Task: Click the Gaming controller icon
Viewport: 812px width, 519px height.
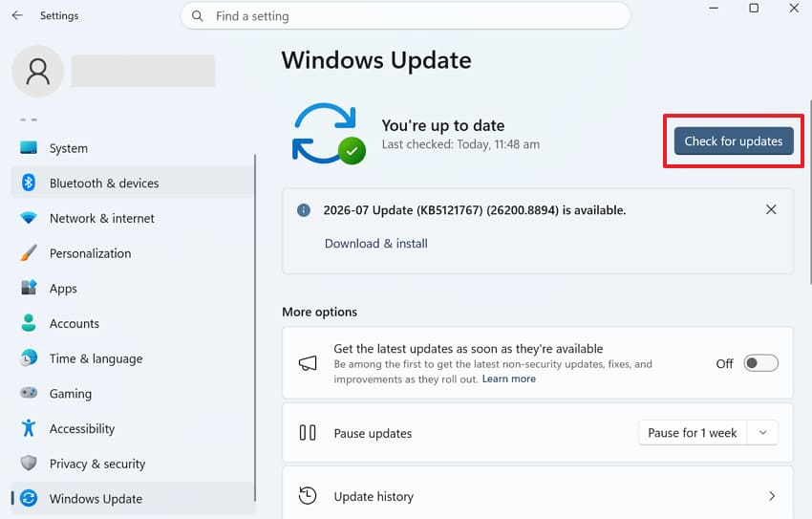Action: [29, 393]
